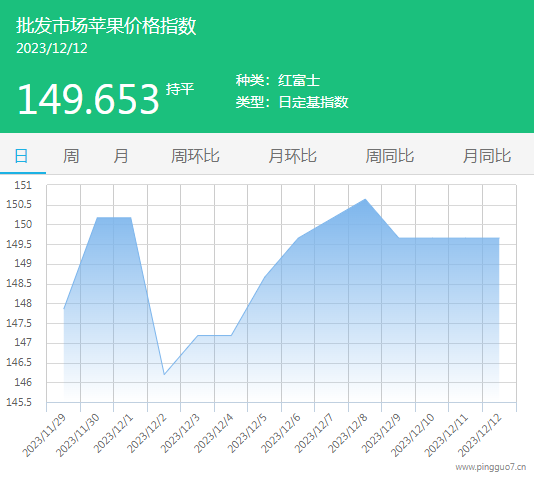Click the 2023/11/29 x-axis date label

coord(44,436)
